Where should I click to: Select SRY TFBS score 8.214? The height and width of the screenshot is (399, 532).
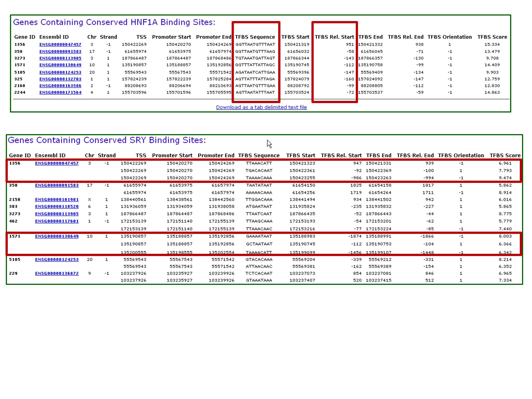click(x=505, y=259)
